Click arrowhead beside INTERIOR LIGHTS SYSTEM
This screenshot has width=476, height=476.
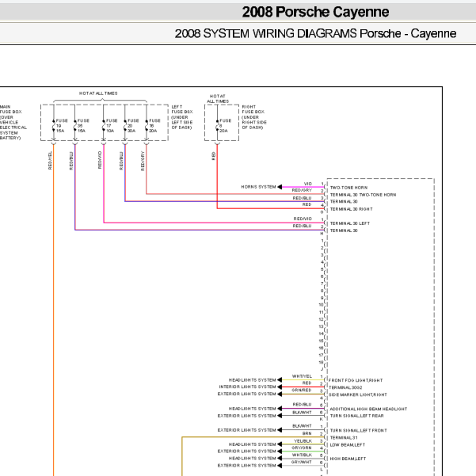point(280,387)
